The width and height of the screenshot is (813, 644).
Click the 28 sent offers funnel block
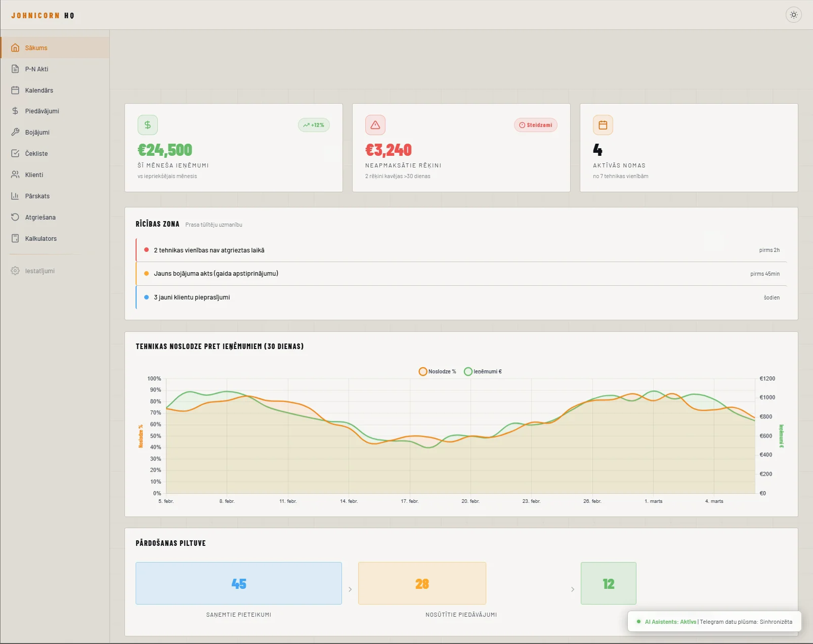click(x=422, y=583)
